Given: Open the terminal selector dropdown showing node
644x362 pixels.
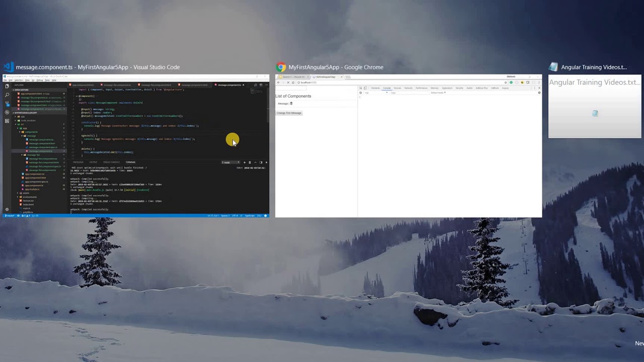Looking at the screenshot, I should 230,162.
